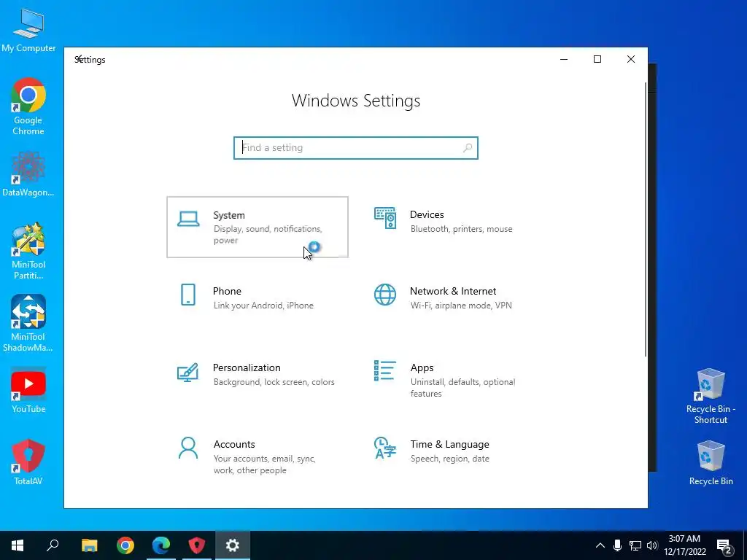Focus the Find a setting search box
Viewport: 747px width, 560px height.
[356, 147]
